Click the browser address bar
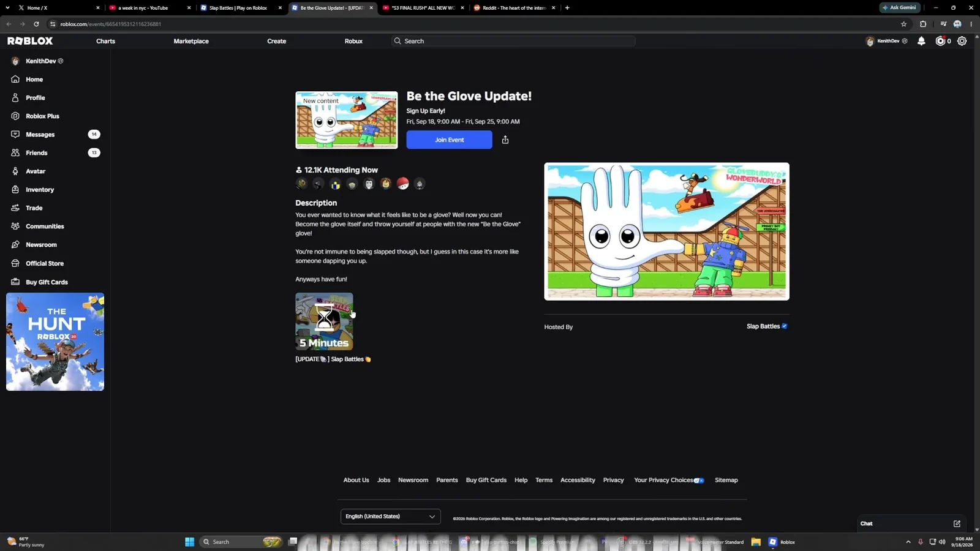Viewport: 980px width, 551px height. click(472, 24)
